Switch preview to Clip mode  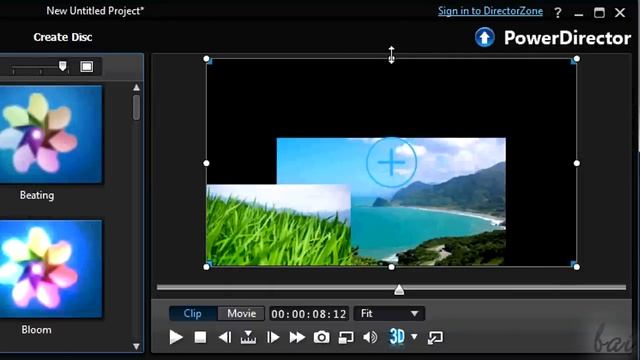[x=193, y=313]
